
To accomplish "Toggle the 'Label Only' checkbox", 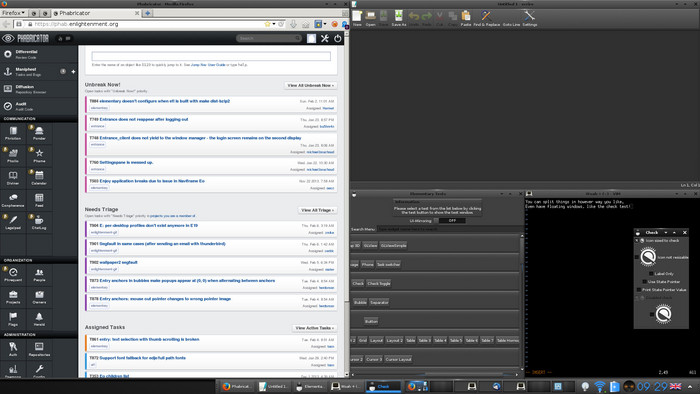I will pos(651,274).
